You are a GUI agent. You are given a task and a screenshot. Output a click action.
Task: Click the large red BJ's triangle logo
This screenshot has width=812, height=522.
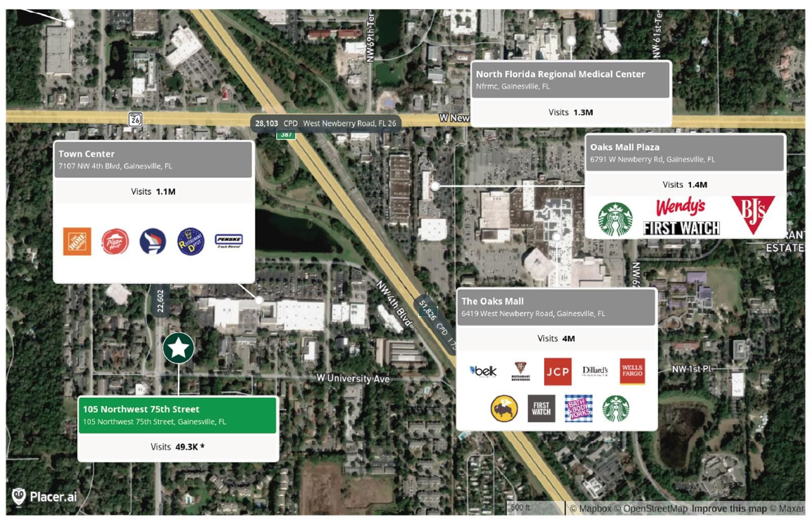click(753, 214)
